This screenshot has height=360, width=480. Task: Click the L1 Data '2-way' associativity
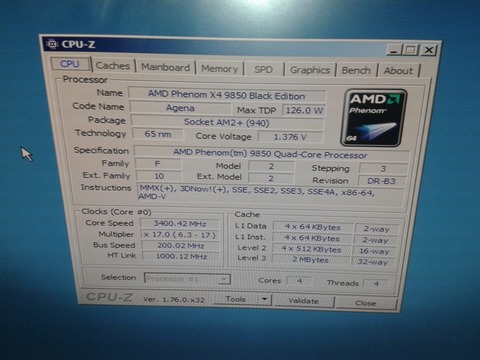(x=376, y=229)
